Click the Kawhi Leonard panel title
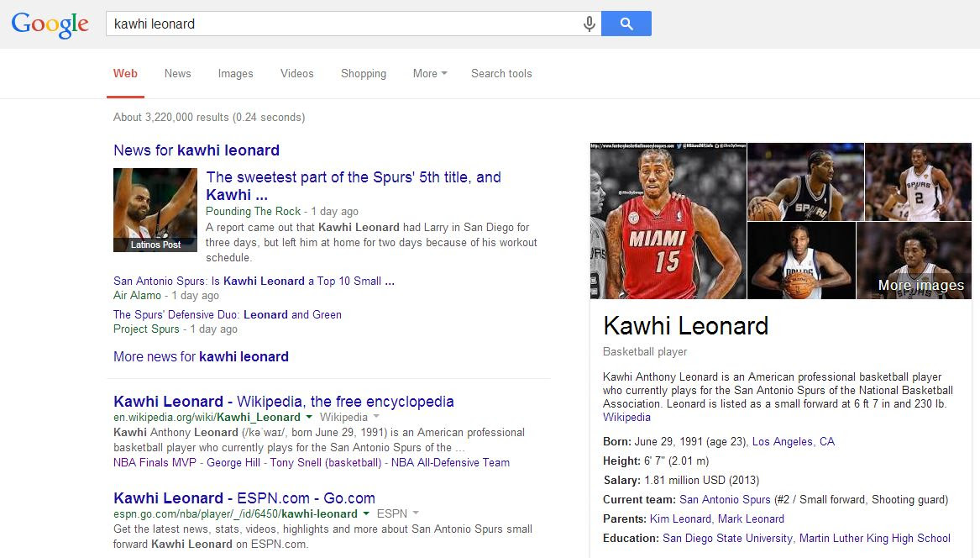Image resolution: width=980 pixels, height=558 pixels. [x=685, y=326]
